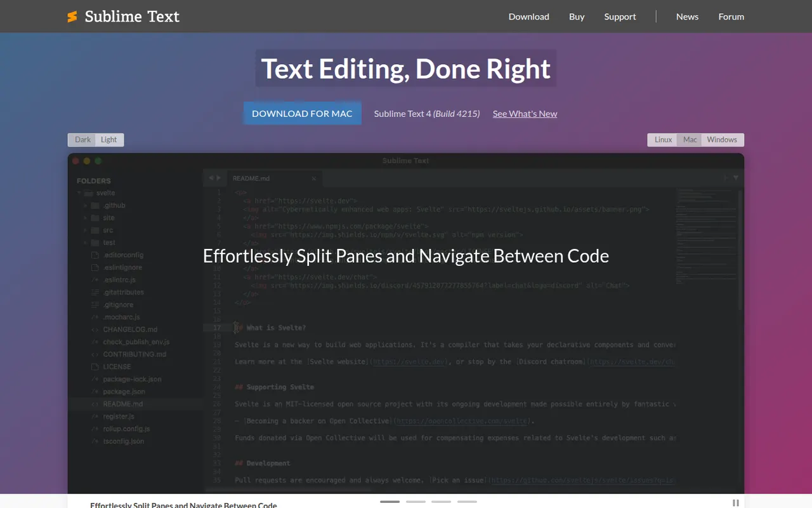Click the file icon beside LICENSE
The height and width of the screenshot is (508, 812).
(96, 367)
